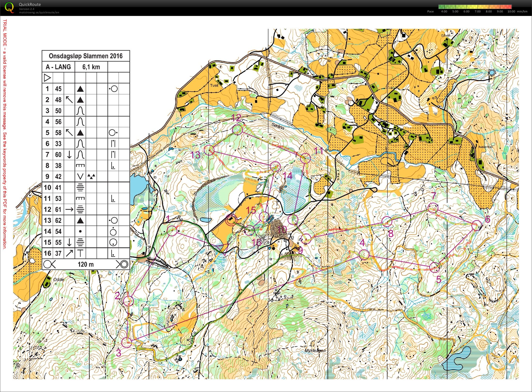Select the hill symbol in row 3
The width and height of the screenshot is (532, 392).
point(80,111)
